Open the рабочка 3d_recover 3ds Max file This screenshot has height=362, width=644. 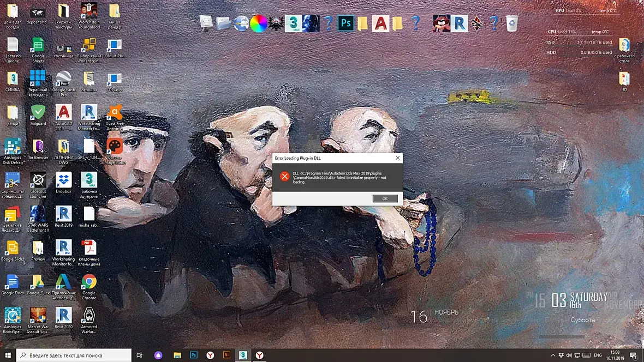(x=89, y=185)
